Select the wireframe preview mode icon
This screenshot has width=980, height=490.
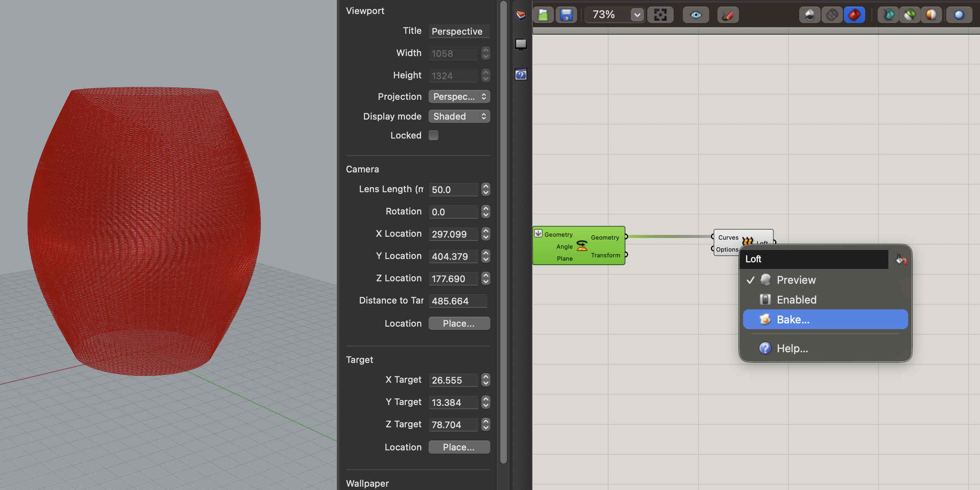[x=832, y=15]
